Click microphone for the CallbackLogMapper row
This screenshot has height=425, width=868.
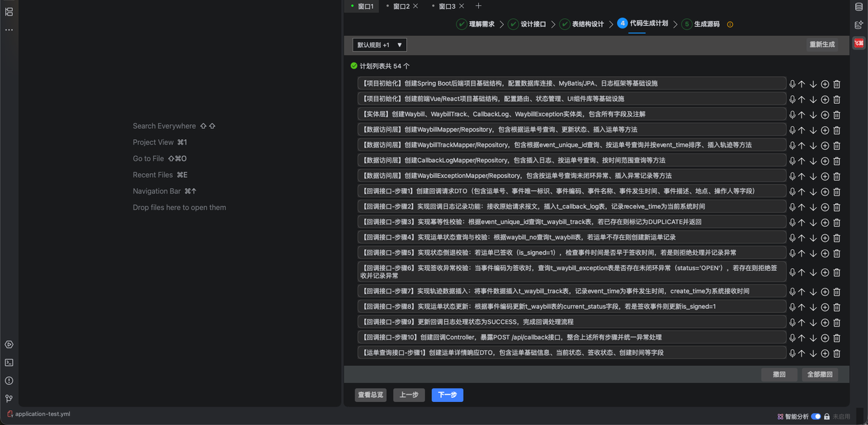tap(792, 161)
